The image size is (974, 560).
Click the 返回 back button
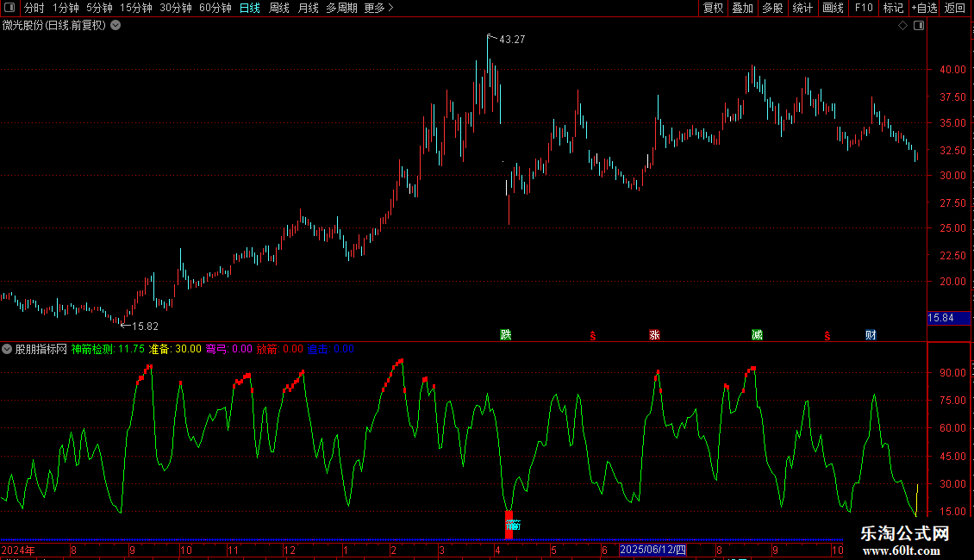(955, 8)
